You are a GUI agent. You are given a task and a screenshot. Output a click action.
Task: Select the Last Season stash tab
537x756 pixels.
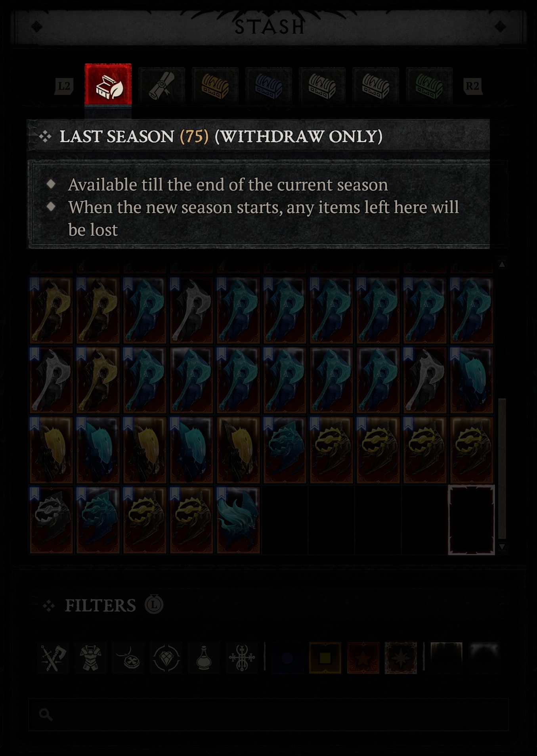108,84
